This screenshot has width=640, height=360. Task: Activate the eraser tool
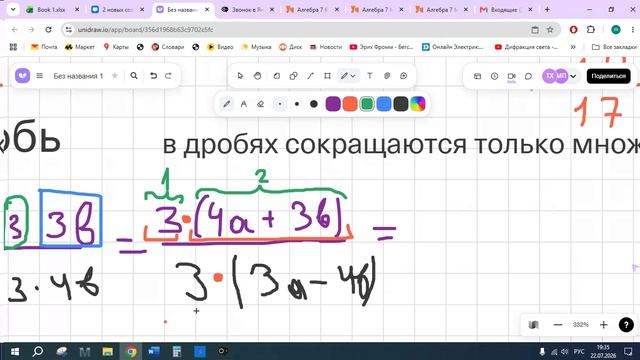coord(261,104)
